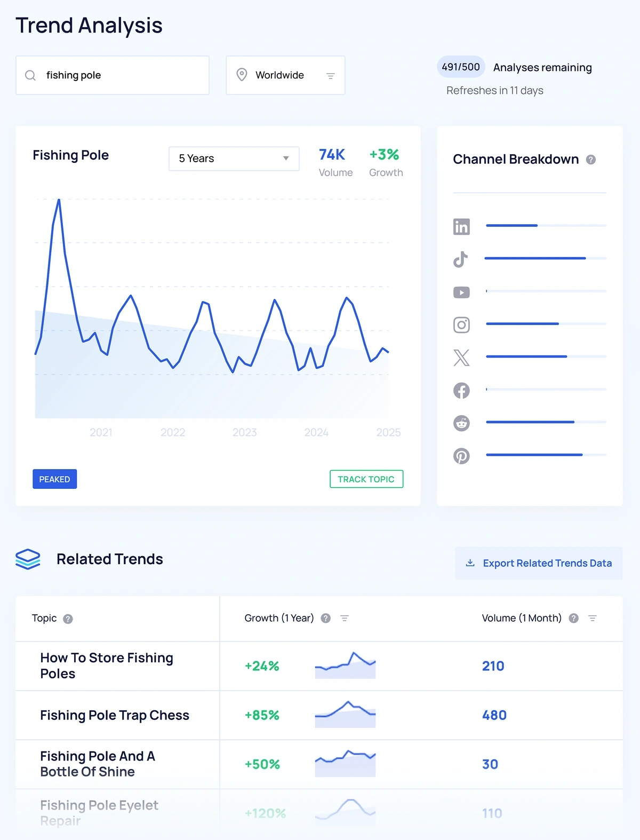Click the Related Trends layers icon

28,559
